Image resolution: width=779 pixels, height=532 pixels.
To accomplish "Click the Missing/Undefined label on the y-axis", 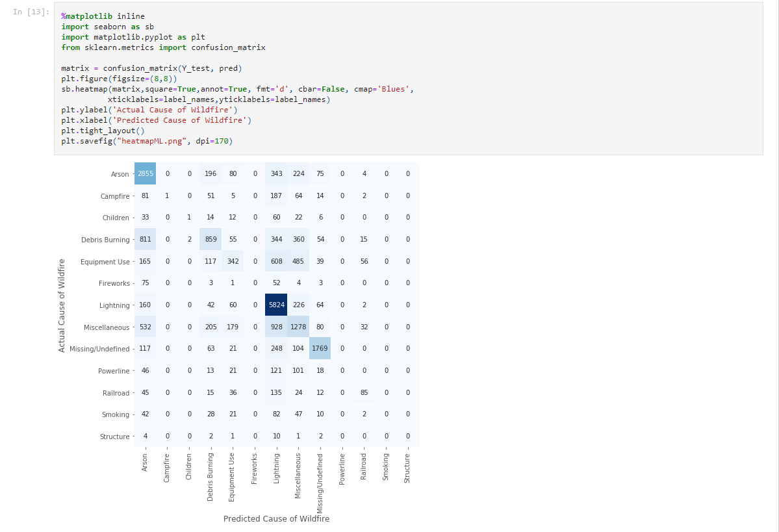I will (99, 349).
